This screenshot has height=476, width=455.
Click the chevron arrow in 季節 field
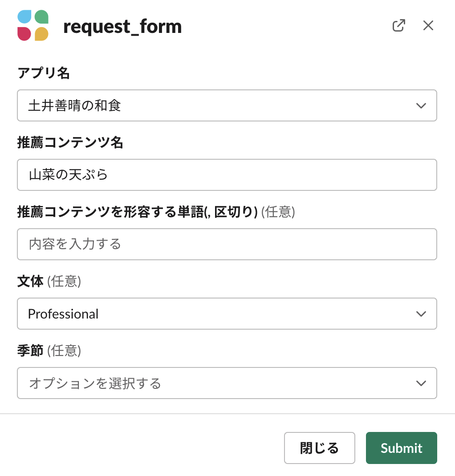421,383
